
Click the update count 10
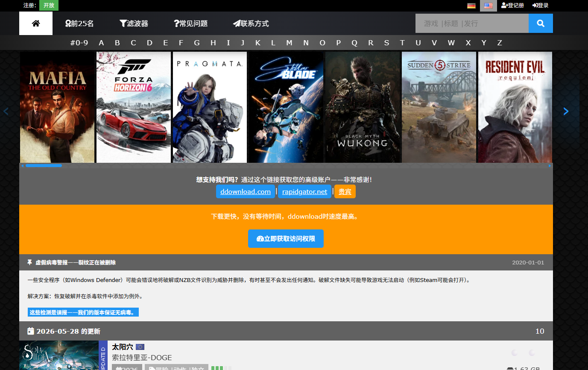(x=540, y=331)
